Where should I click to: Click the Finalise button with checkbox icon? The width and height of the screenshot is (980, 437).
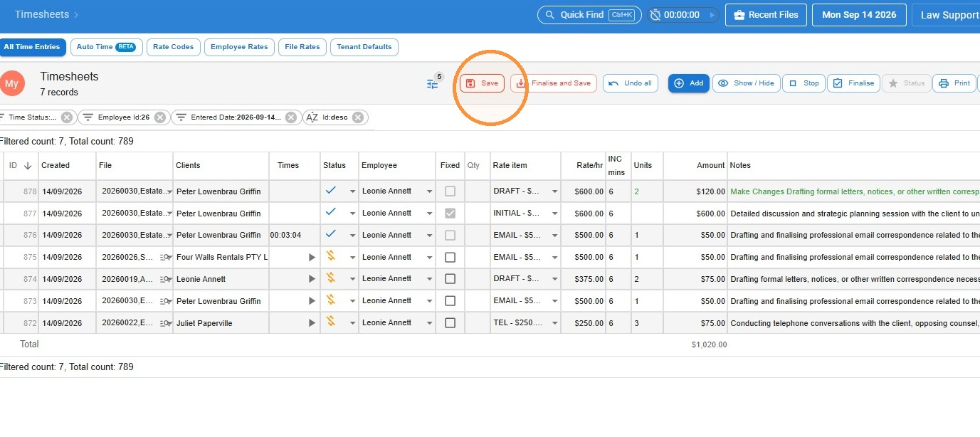point(853,83)
